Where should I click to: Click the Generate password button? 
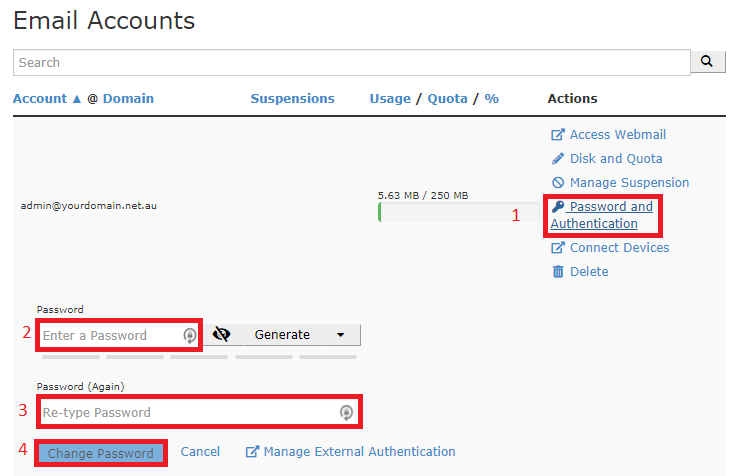coord(282,335)
